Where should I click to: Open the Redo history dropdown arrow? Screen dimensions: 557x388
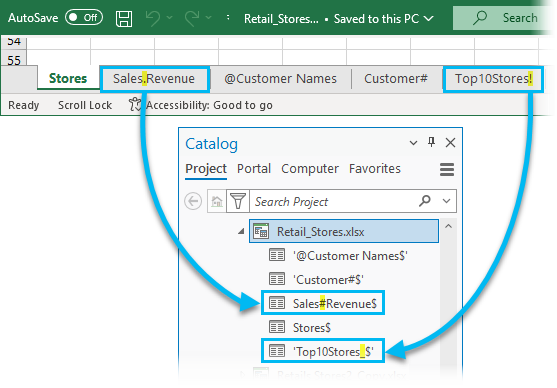coord(209,18)
